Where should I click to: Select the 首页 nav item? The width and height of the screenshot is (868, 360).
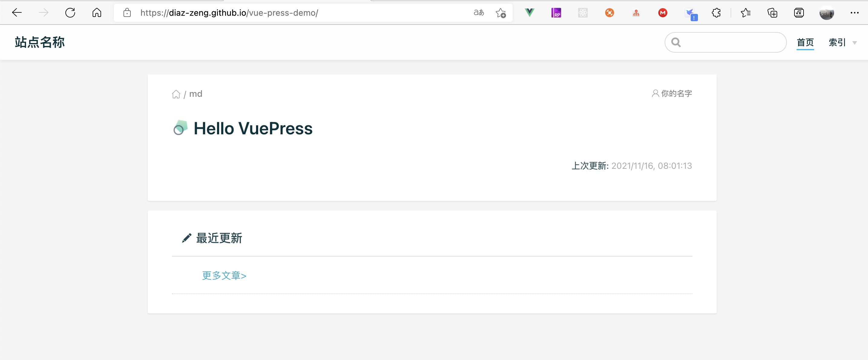tap(805, 42)
